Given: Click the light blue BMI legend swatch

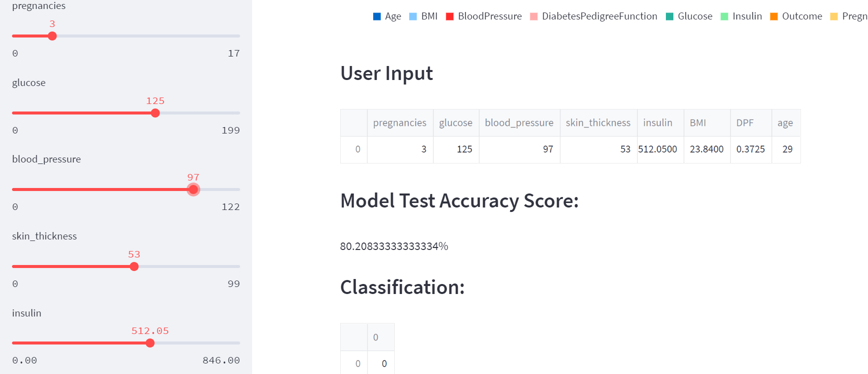Looking at the screenshot, I should coord(413,16).
